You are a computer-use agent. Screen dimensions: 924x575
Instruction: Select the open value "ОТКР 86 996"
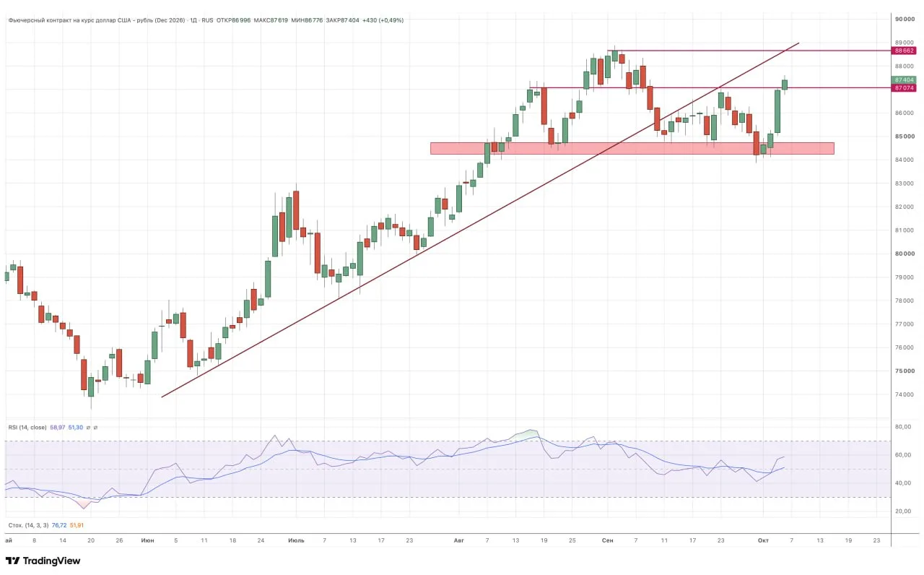pos(234,20)
